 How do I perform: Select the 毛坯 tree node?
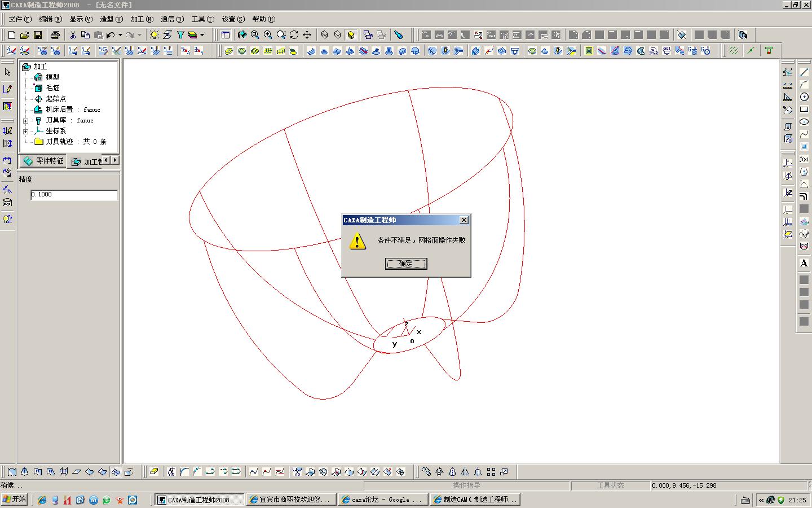[x=52, y=88]
